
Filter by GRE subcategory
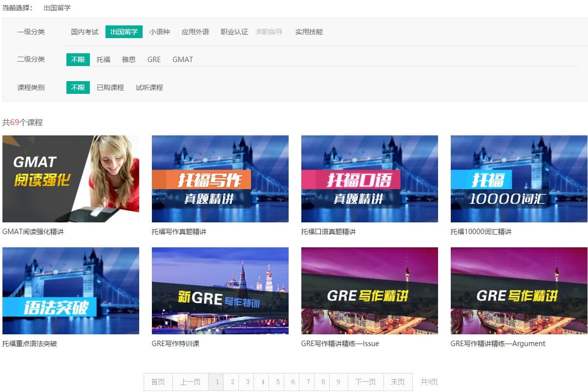point(154,60)
